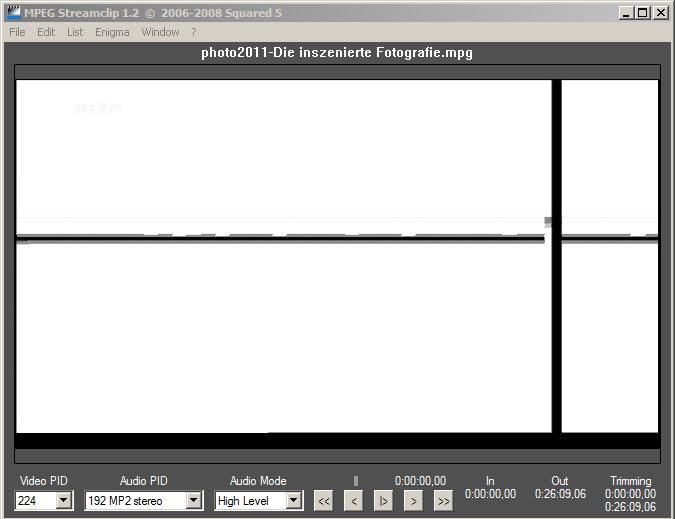
Task: Open the ? help menu
Action: pos(194,32)
